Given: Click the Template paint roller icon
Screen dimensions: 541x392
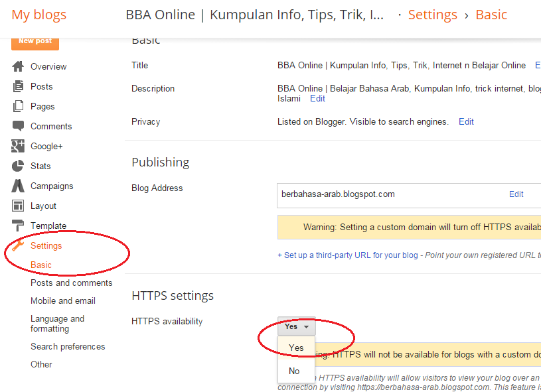Looking at the screenshot, I should 18,226.
